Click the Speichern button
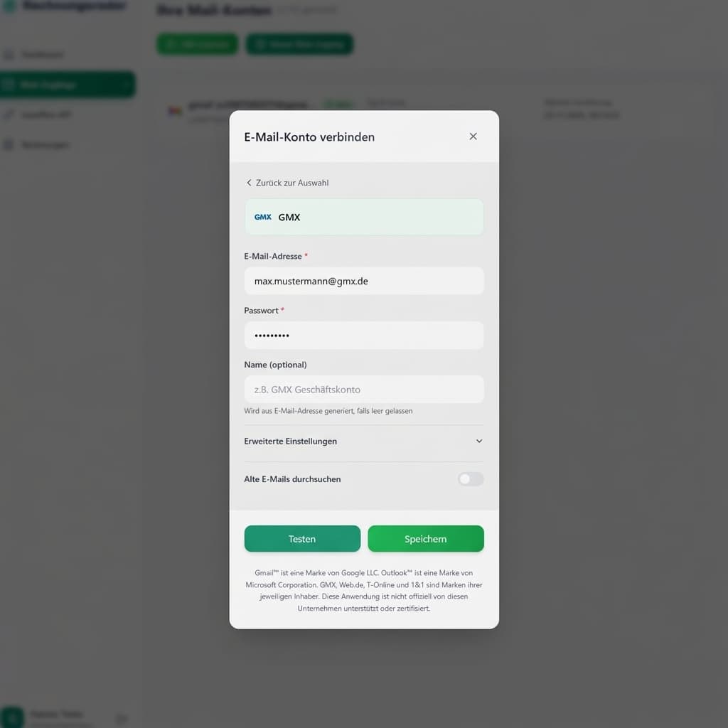 pyautogui.click(x=426, y=539)
